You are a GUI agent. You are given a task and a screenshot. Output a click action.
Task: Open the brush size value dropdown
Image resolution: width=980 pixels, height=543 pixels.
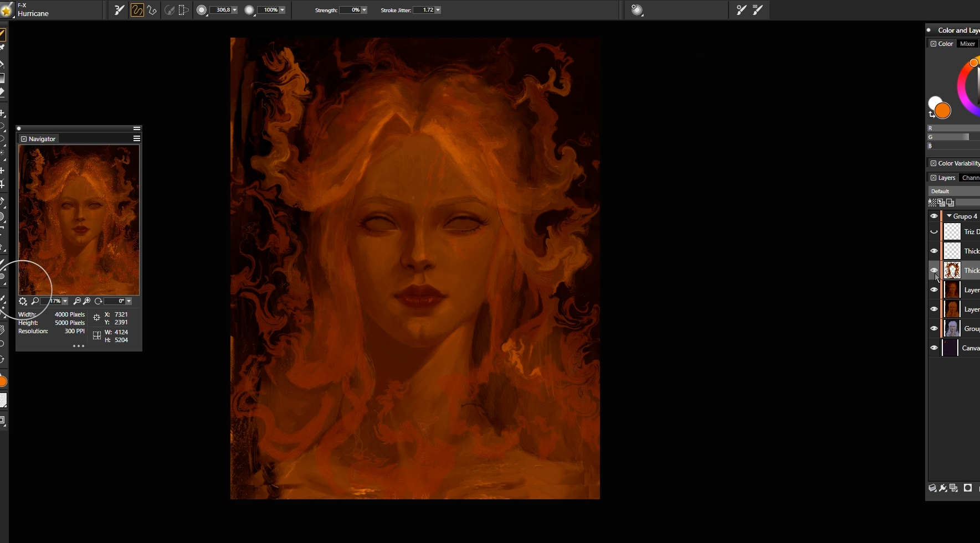(x=234, y=10)
